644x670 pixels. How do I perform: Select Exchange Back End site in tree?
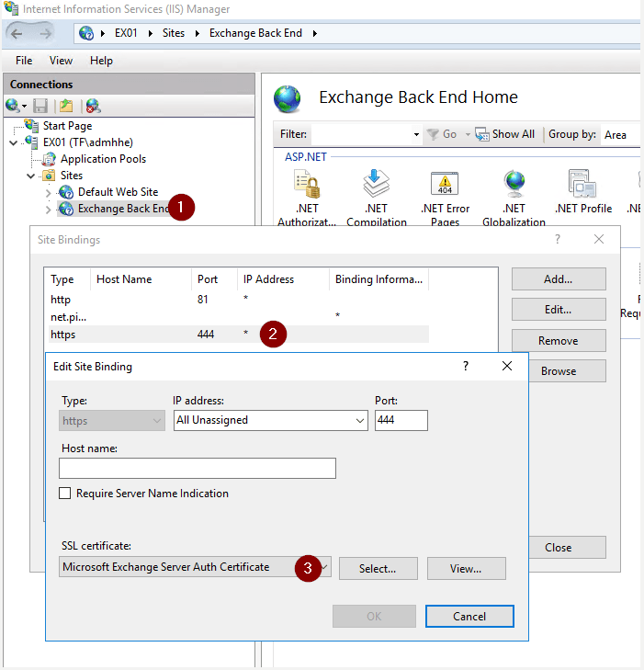[x=123, y=209]
